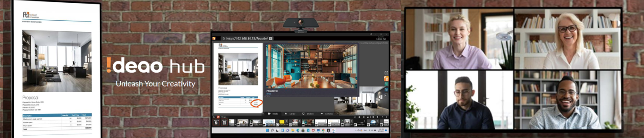Select the Devices tab
The width and height of the screenshot is (644, 138).
click(308, 114)
